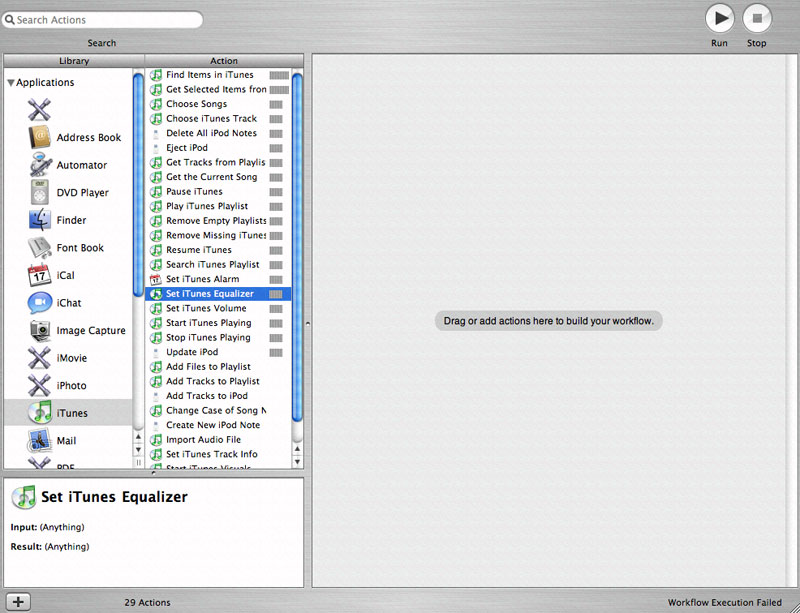
Task: Click the Library list scrollbar thumb
Action: coord(138,185)
